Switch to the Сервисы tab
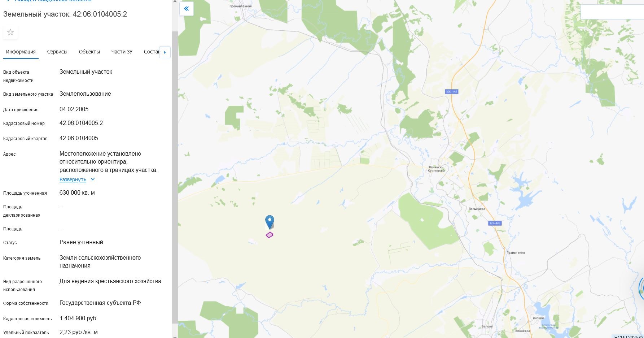 coord(57,52)
